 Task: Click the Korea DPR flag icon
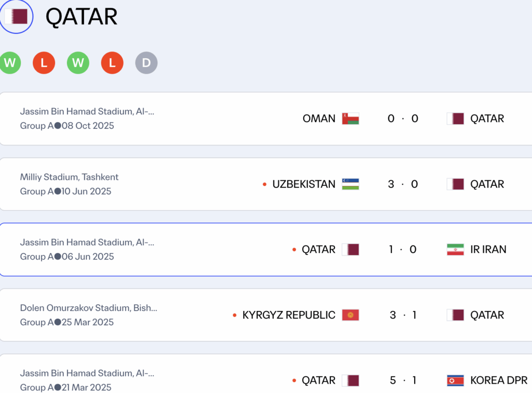point(455,381)
